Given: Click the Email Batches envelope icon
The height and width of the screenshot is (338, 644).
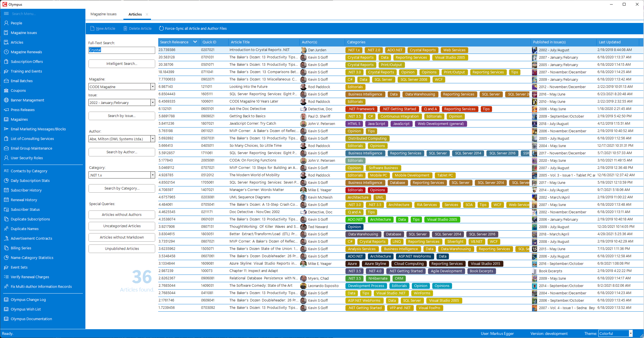Looking at the screenshot, I should click(x=6, y=81).
